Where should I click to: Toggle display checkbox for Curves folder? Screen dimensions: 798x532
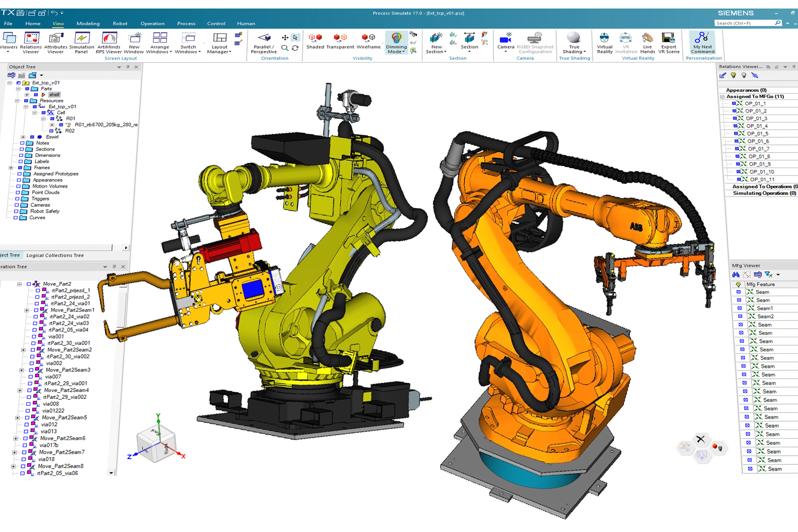click(15, 218)
